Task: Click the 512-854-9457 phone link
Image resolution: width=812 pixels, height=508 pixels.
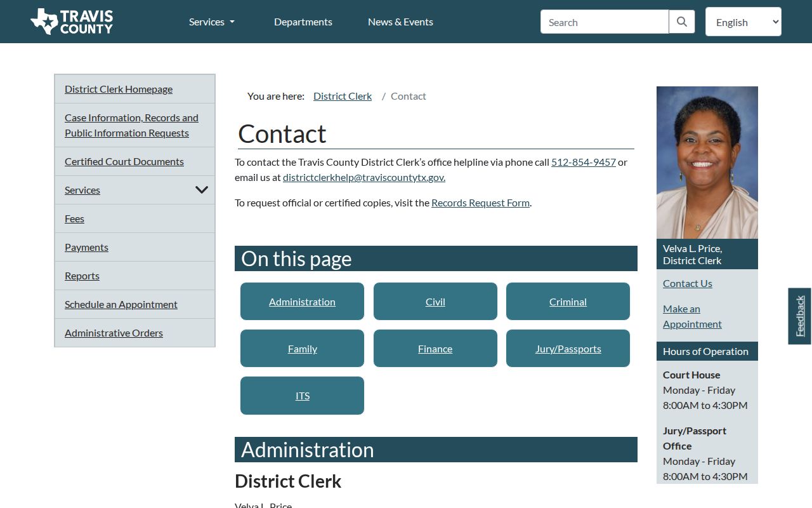Action: pyautogui.click(x=584, y=162)
